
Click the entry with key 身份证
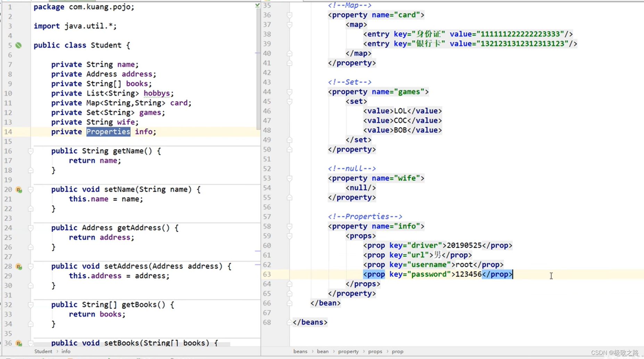coord(468,34)
